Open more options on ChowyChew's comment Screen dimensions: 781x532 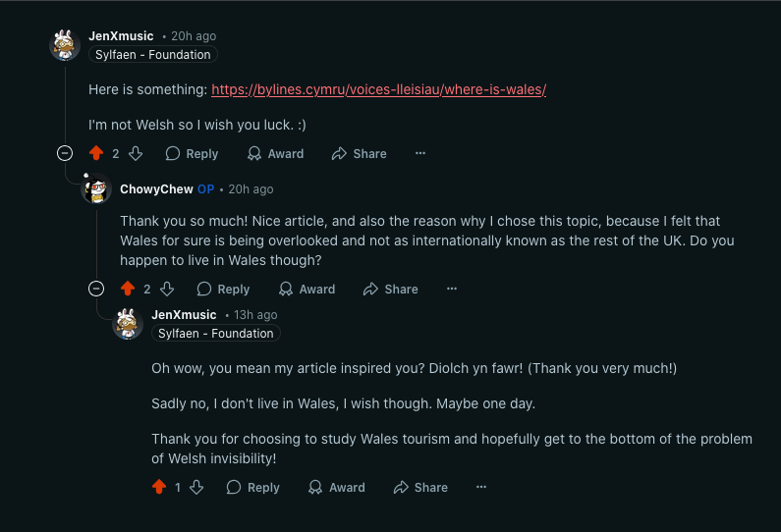[x=452, y=289]
